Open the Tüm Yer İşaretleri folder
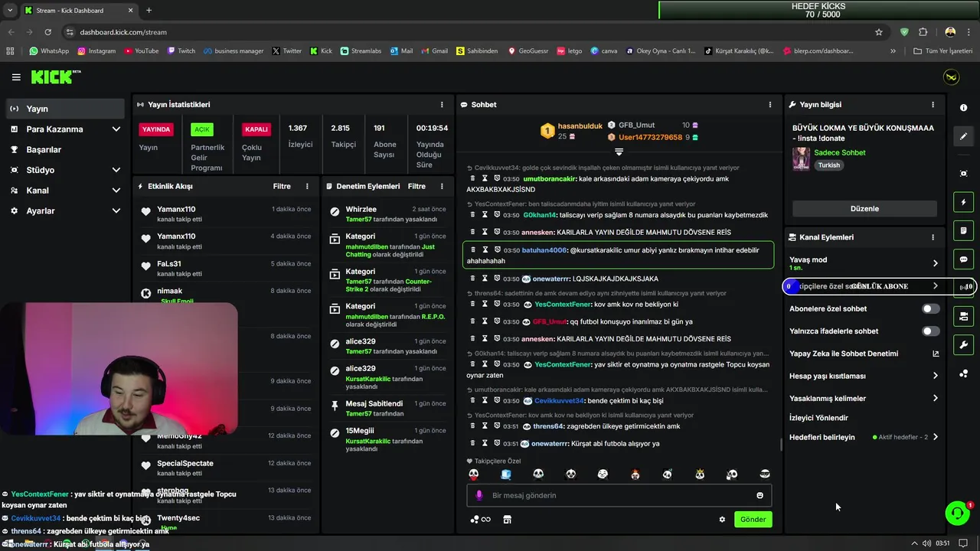The width and height of the screenshot is (980, 551). (943, 51)
